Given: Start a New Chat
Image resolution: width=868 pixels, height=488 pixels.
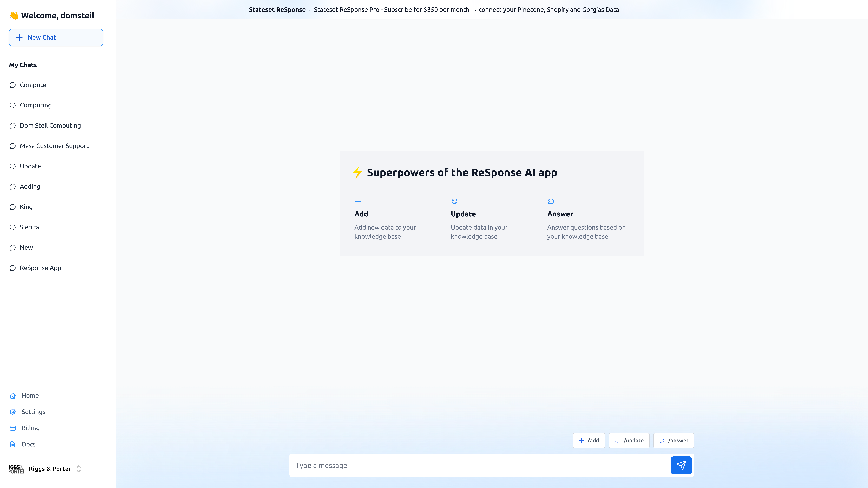Looking at the screenshot, I should tap(56, 37).
